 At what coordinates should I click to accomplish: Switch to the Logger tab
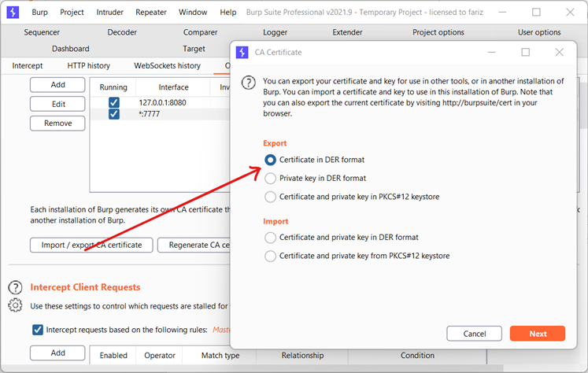pos(275,32)
